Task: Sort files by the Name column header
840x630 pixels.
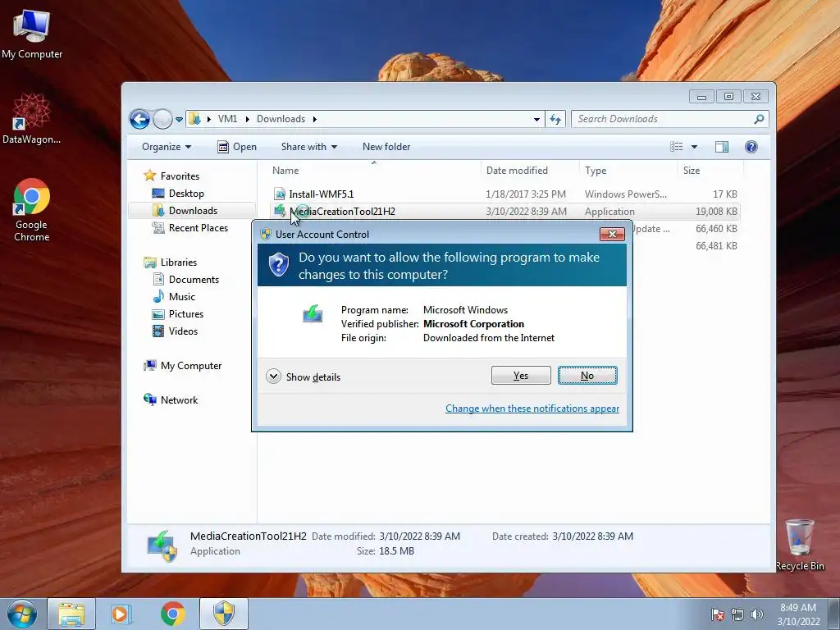Action: click(285, 171)
